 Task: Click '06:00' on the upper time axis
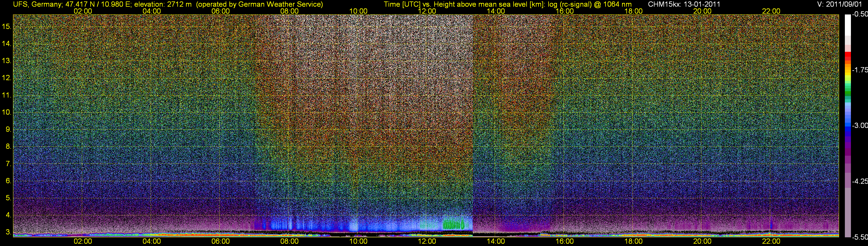point(221,11)
